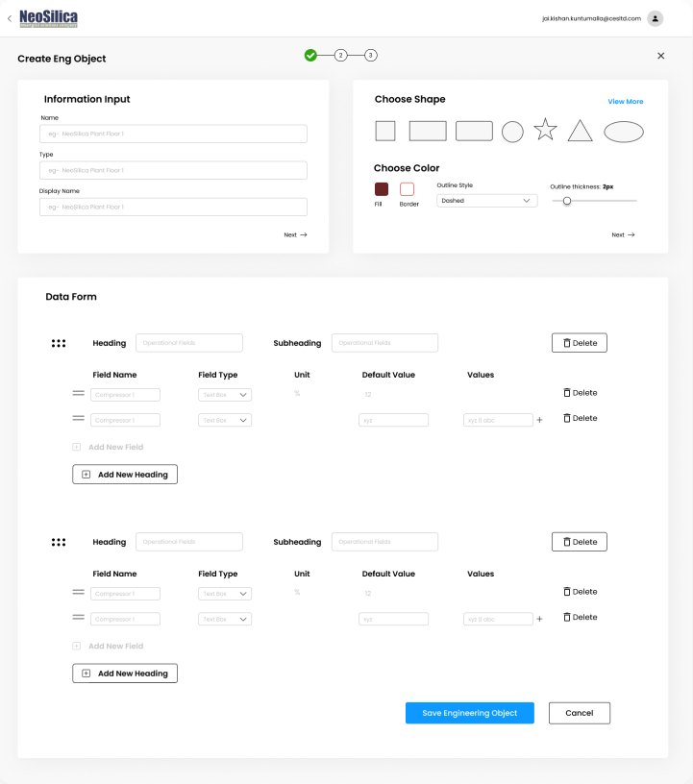Go to step 2 in the progress indicator
The width and height of the screenshot is (693, 784).
[341, 55]
